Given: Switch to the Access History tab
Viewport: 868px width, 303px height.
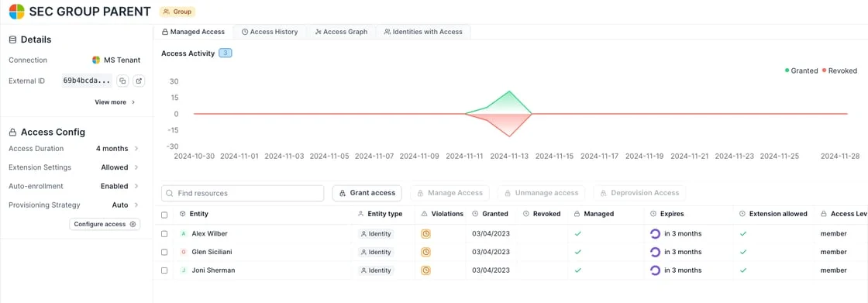Looking at the screenshot, I should click(270, 32).
